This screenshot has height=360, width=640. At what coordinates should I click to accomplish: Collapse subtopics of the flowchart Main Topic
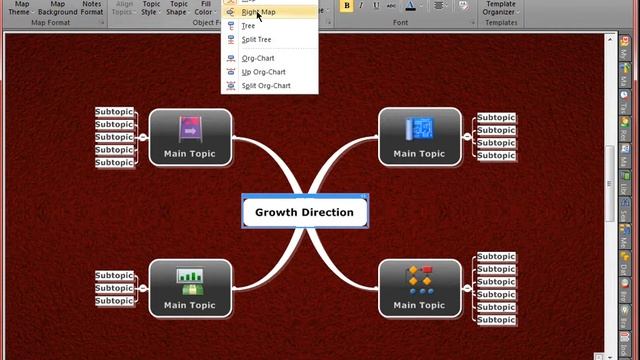coord(467,288)
